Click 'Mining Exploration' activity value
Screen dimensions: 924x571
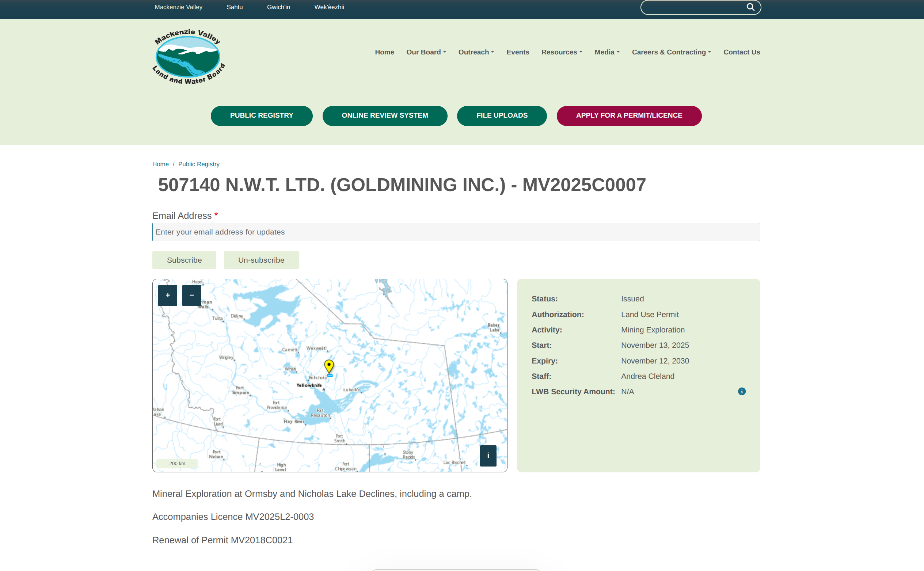653,330
